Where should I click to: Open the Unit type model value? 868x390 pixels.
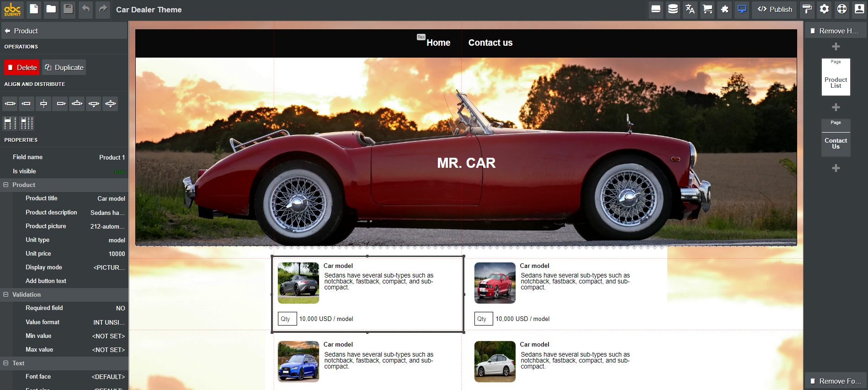click(117, 240)
